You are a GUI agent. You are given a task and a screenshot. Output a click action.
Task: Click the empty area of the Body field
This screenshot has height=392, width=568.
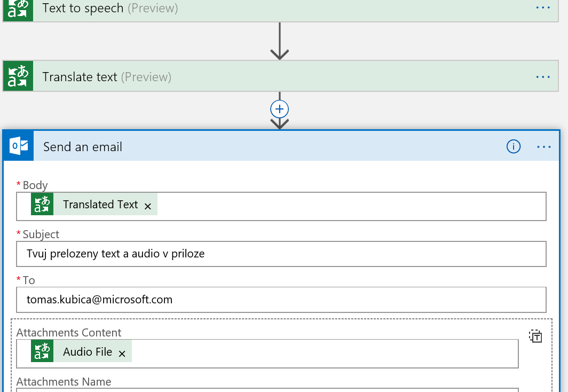tap(351, 207)
